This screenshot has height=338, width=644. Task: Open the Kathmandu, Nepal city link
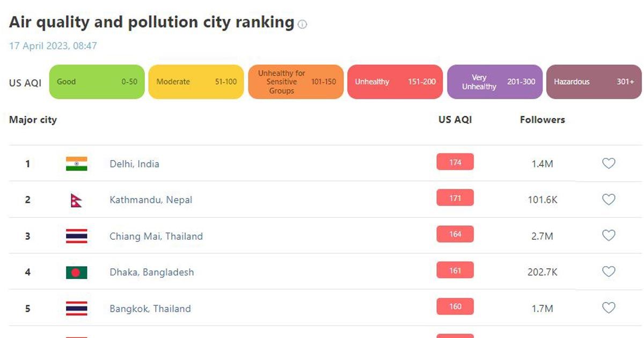pyautogui.click(x=151, y=200)
